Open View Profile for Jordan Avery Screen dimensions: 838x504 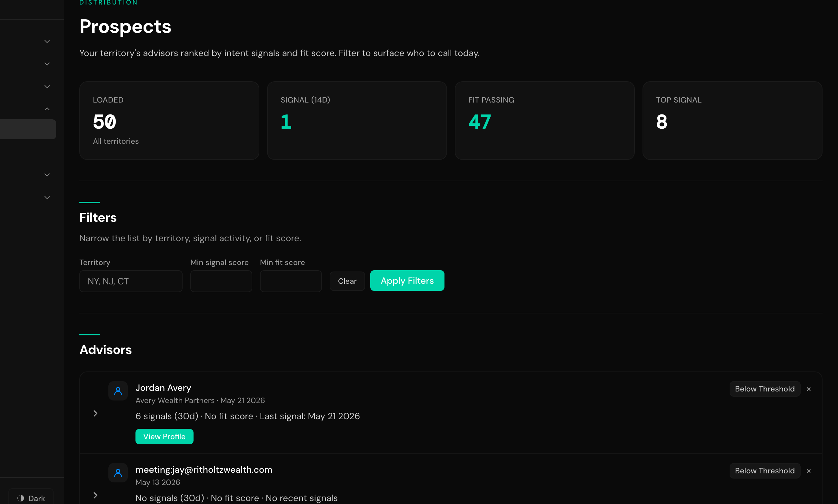pos(165,436)
